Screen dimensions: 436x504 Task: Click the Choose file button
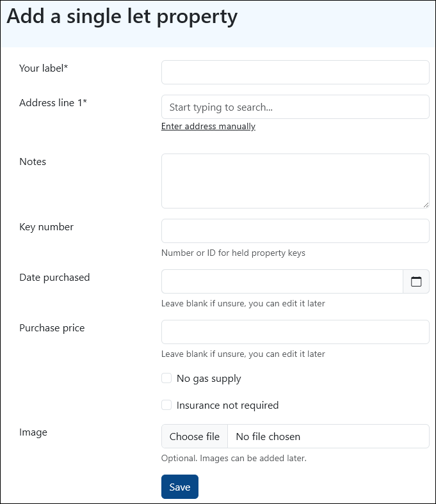point(195,436)
